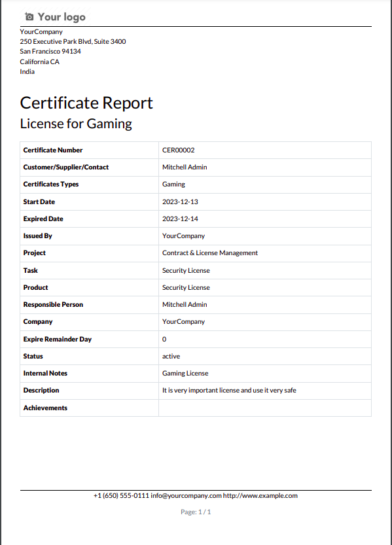Click the "Expire Remainder Day" label
Viewport: 392px width, 545px height.
coord(58,339)
